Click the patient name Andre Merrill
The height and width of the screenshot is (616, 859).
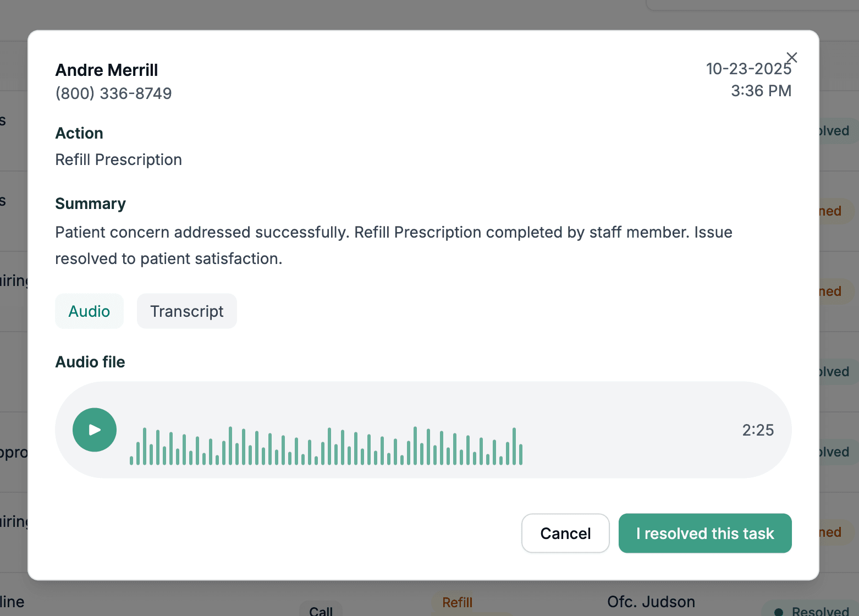pos(107,70)
